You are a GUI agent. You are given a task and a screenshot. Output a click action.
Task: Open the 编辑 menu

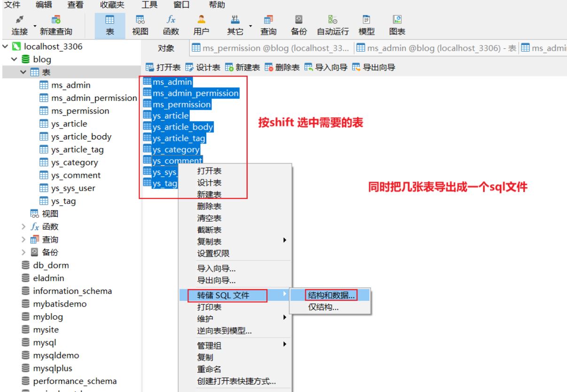44,5
